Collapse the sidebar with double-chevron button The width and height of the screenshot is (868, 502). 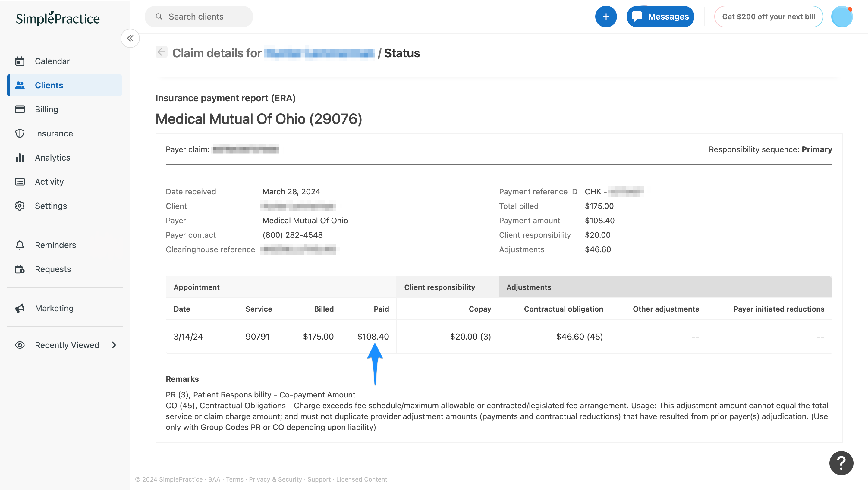130,38
